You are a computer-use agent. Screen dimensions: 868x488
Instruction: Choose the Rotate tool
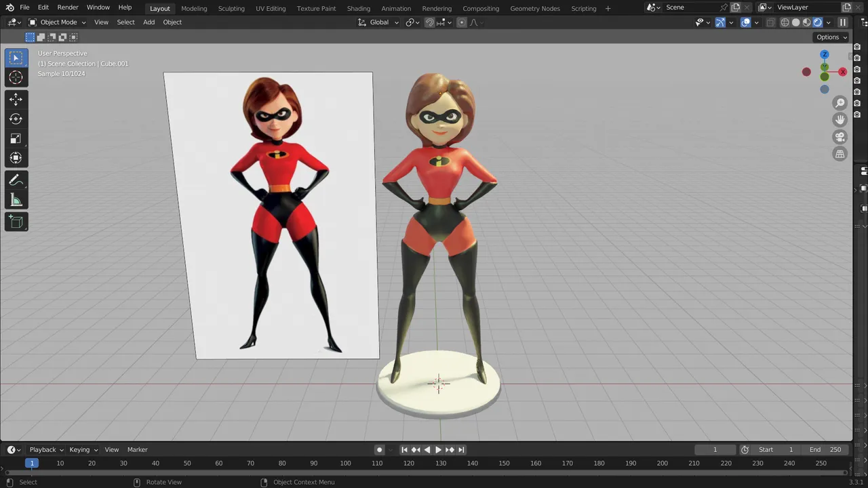(16, 119)
